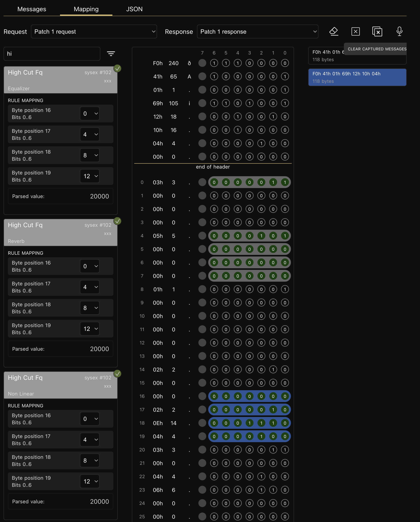The width and height of the screenshot is (420, 522).
Task: Switch to the JSON tab
Action: [134, 9]
